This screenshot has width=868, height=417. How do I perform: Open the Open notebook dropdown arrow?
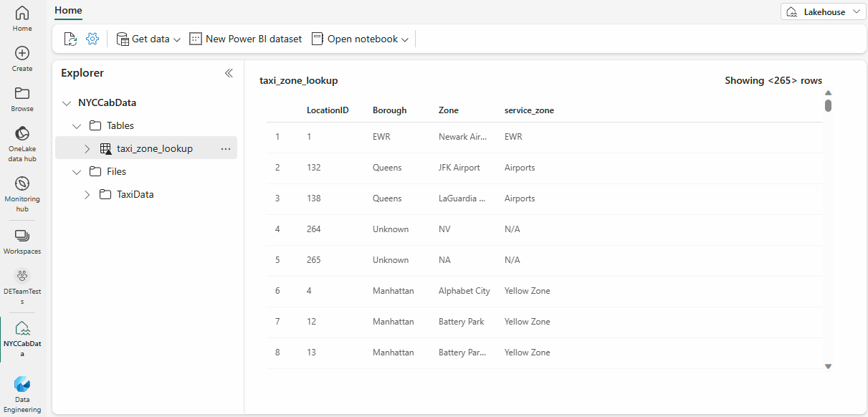click(x=406, y=39)
